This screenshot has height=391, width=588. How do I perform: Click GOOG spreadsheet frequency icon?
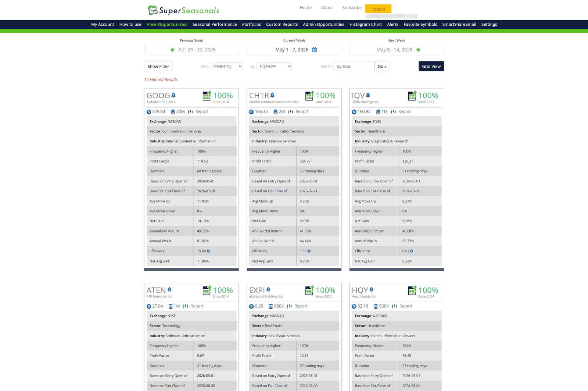[207, 96]
